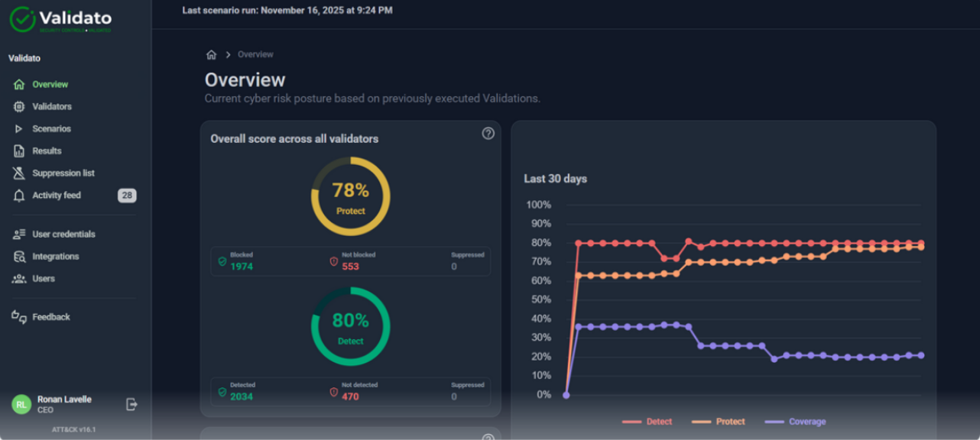Click the home breadcrumb icon
This screenshot has width=980, height=440.
click(211, 54)
